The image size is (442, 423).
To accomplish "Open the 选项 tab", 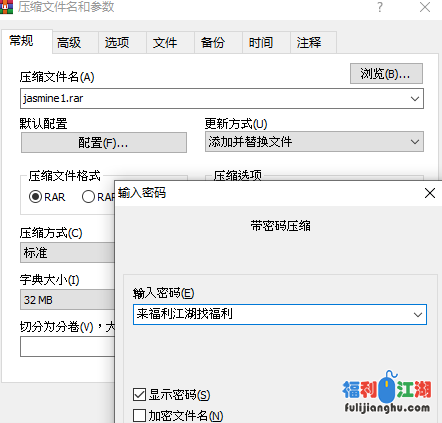I will [x=117, y=42].
